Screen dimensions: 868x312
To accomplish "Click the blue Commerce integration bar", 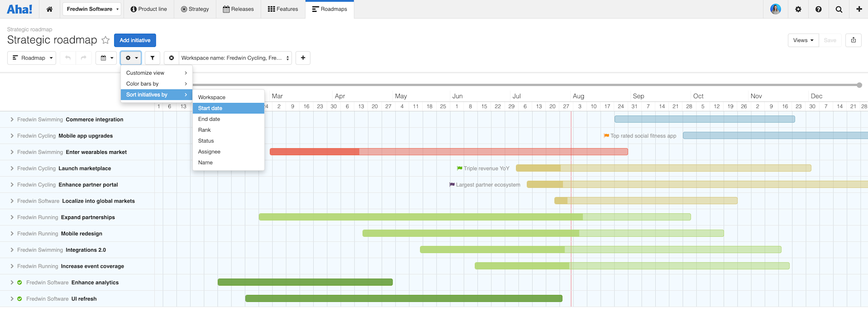I will pos(705,119).
